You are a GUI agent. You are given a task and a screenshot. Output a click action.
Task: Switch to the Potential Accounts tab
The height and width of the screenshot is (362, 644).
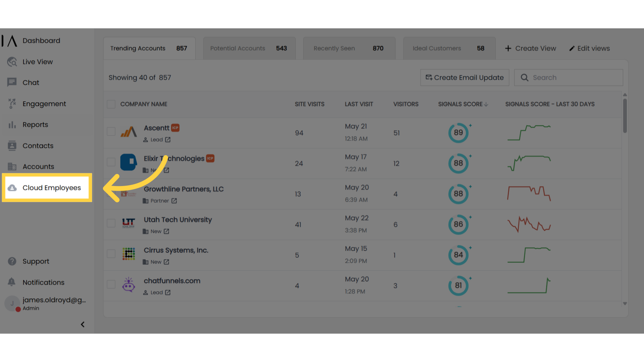point(249,48)
